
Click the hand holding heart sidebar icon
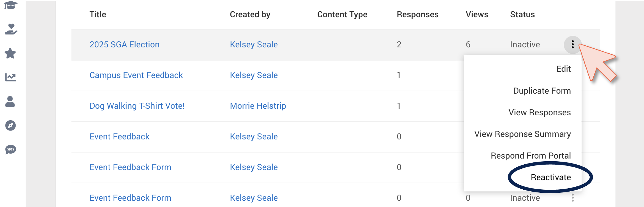(11, 29)
